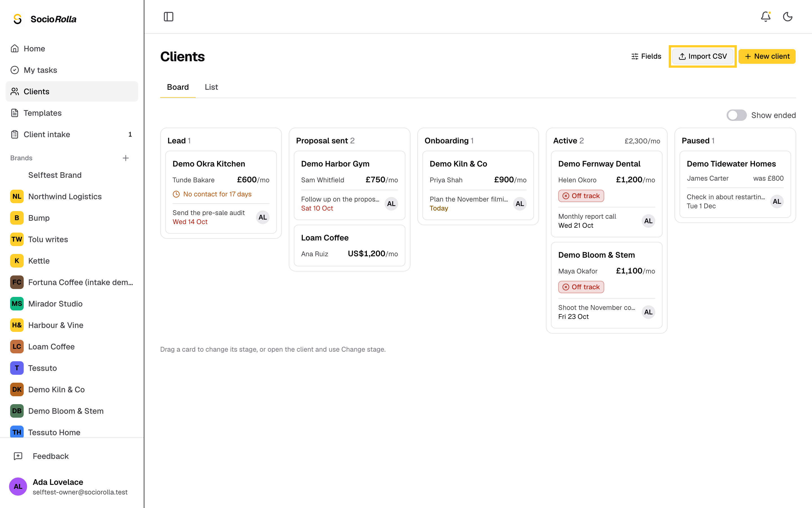Open the Demo Tidewater Homes card title
The width and height of the screenshot is (812, 508).
731,164
